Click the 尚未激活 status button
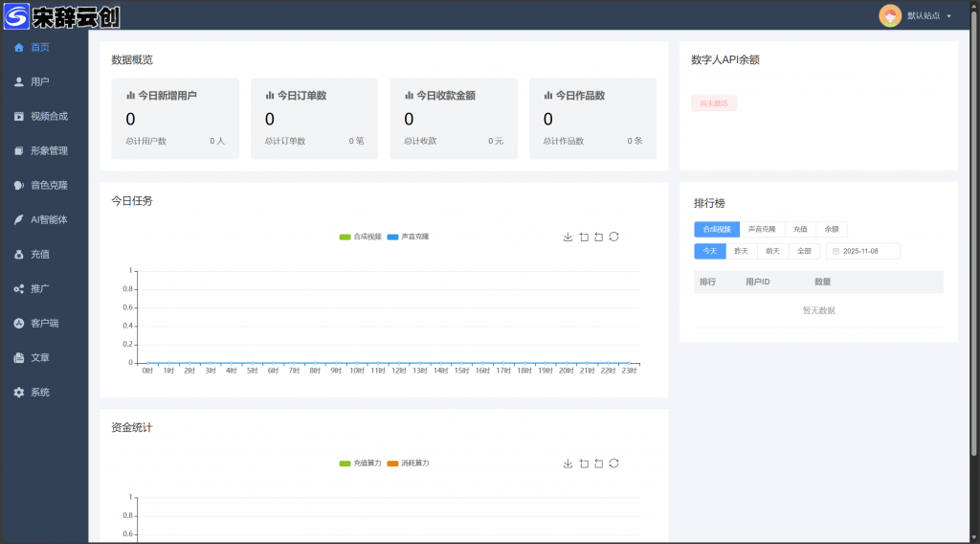The width and height of the screenshot is (980, 544). pos(714,103)
